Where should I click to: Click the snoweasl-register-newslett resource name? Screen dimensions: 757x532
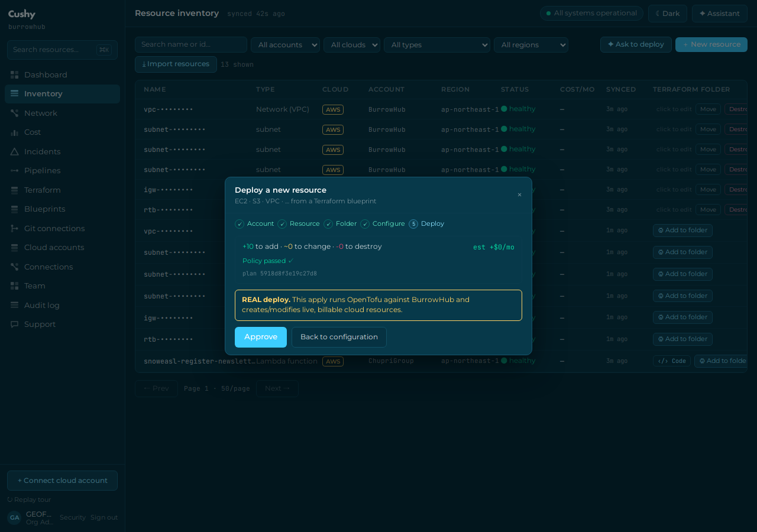(x=199, y=361)
